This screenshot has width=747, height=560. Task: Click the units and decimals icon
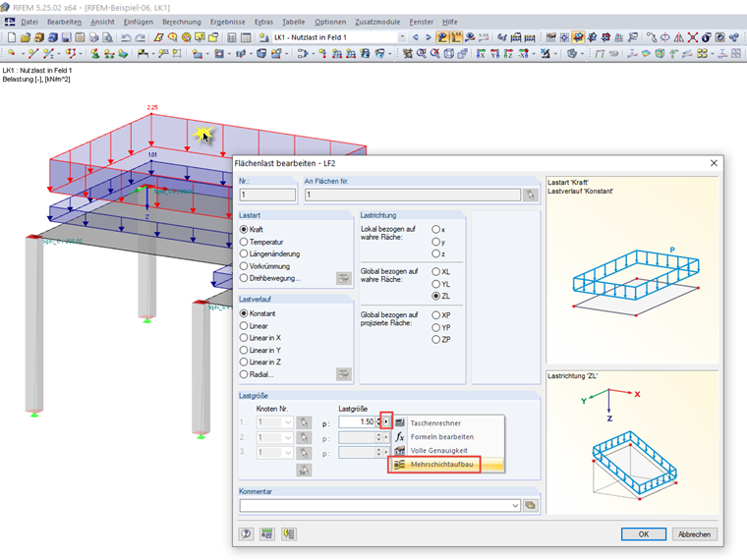pos(267,533)
